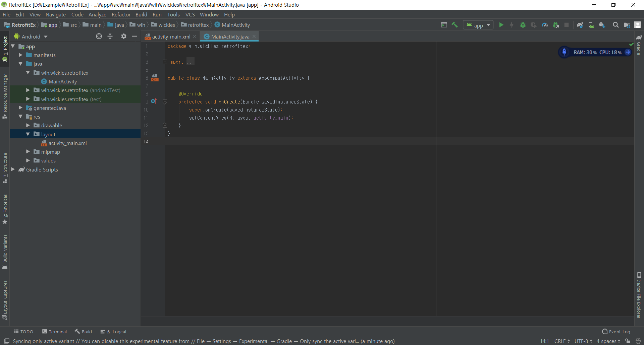Click the Make Project hammer icon
The image size is (644, 345).
(455, 25)
